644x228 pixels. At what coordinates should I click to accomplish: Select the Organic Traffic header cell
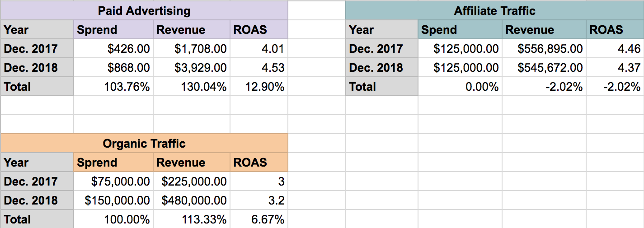coord(144,144)
